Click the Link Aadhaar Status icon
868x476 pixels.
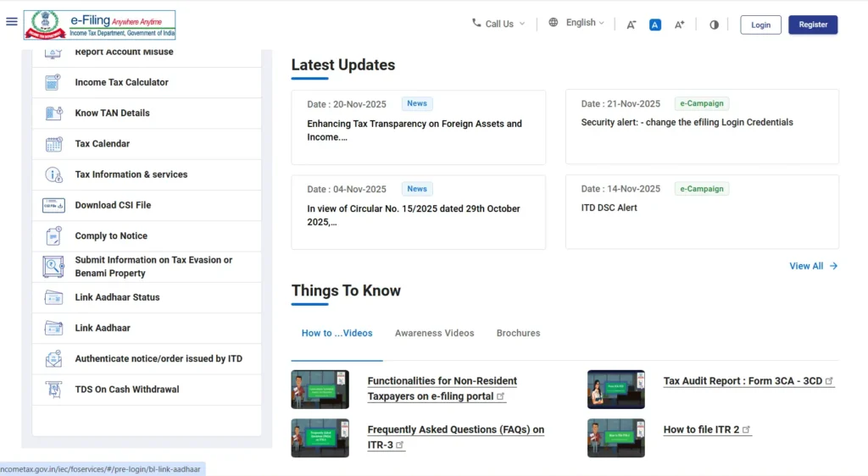pyautogui.click(x=53, y=297)
